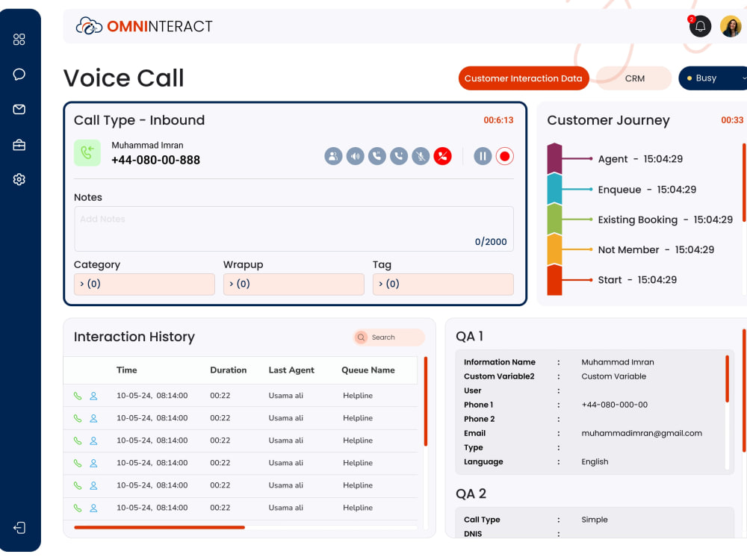Click email muhammadimran@gmail.com in QA 1

point(641,433)
